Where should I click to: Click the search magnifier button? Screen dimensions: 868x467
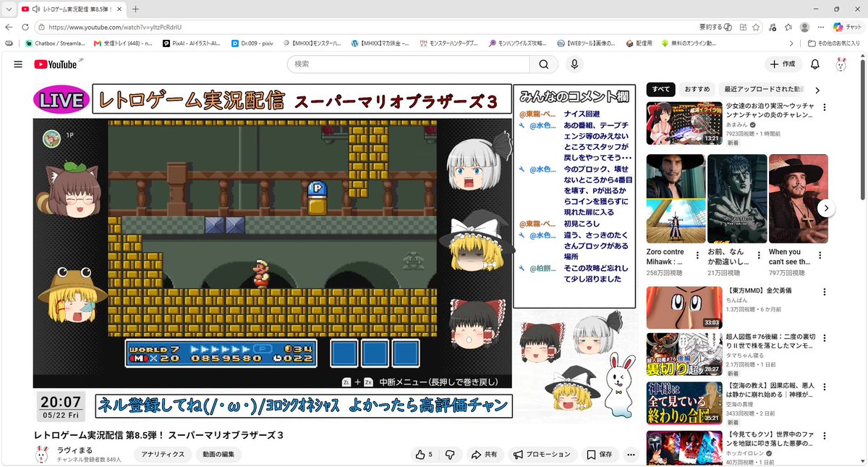point(543,64)
